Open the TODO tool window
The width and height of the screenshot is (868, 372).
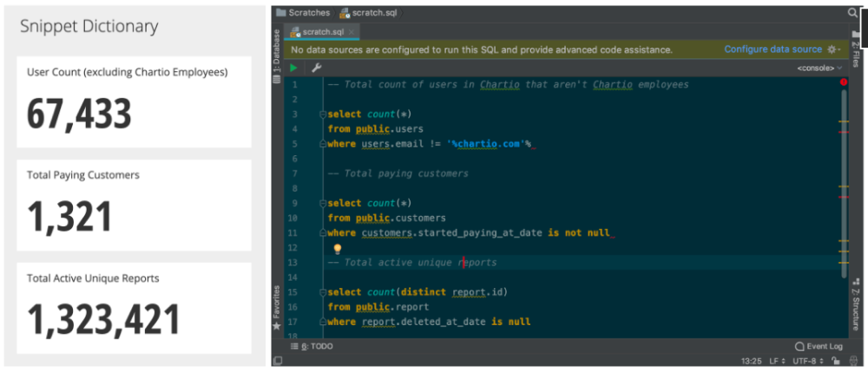click(x=312, y=346)
